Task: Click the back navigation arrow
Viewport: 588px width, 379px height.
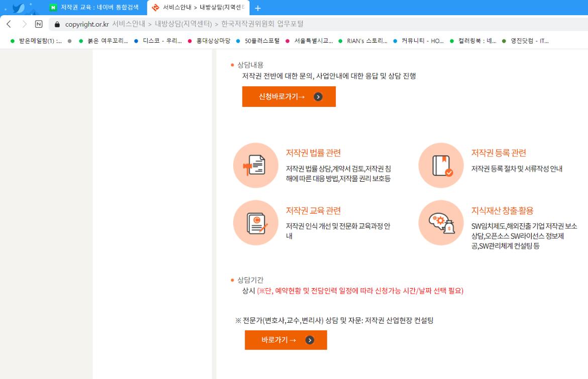Action: [x=8, y=24]
